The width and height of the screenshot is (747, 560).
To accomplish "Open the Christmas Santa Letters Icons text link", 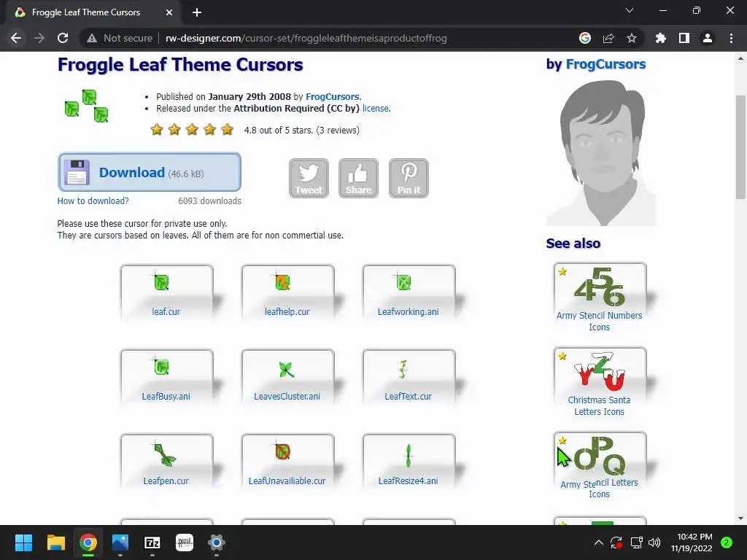I will click(x=600, y=405).
